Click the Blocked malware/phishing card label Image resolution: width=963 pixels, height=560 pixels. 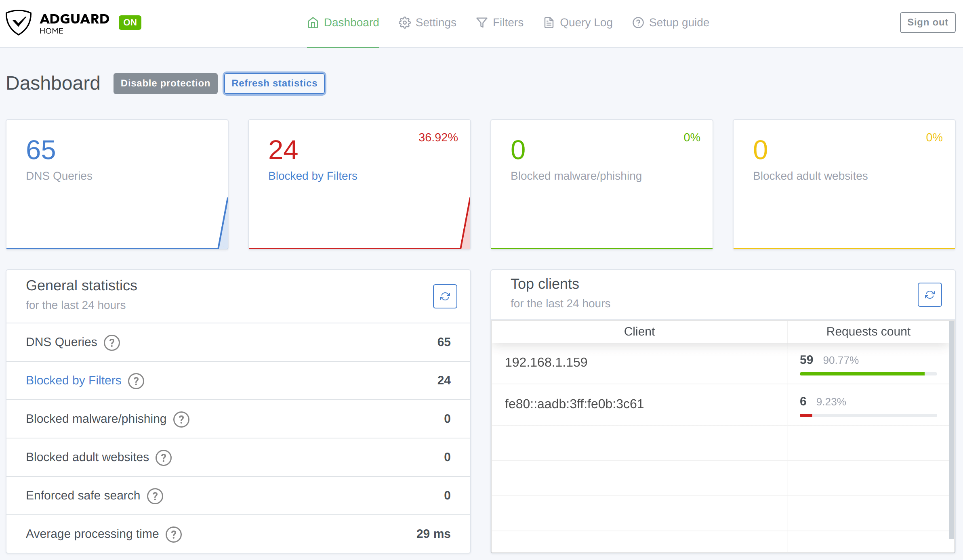click(576, 176)
